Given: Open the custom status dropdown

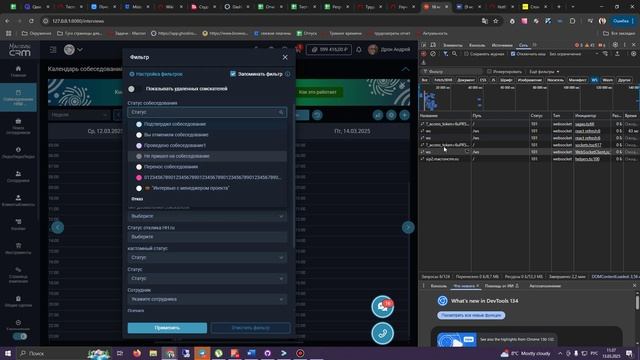Looking at the screenshot, I should pyautogui.click(x=207, y=258).
